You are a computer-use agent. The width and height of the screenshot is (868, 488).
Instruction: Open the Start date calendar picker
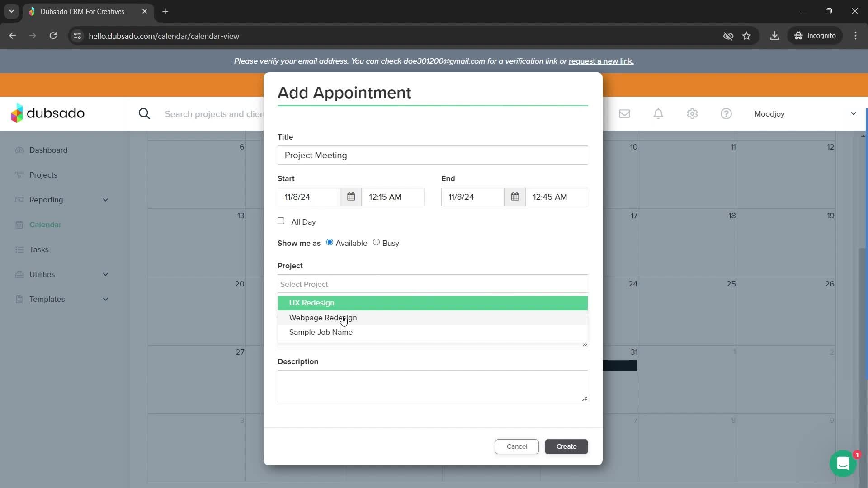pyautogui.click(x=351, y=197)
